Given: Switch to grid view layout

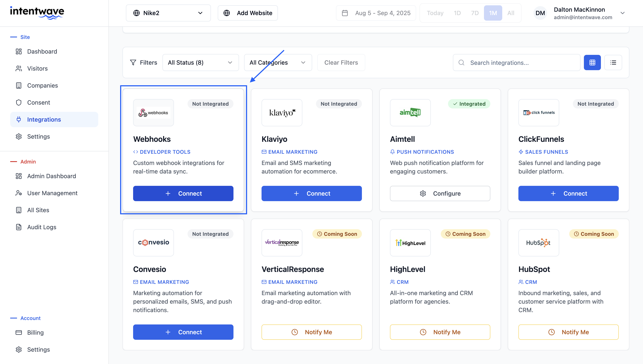Looking at the screenshot, I should pyautogui.click(x=592, y=63).
